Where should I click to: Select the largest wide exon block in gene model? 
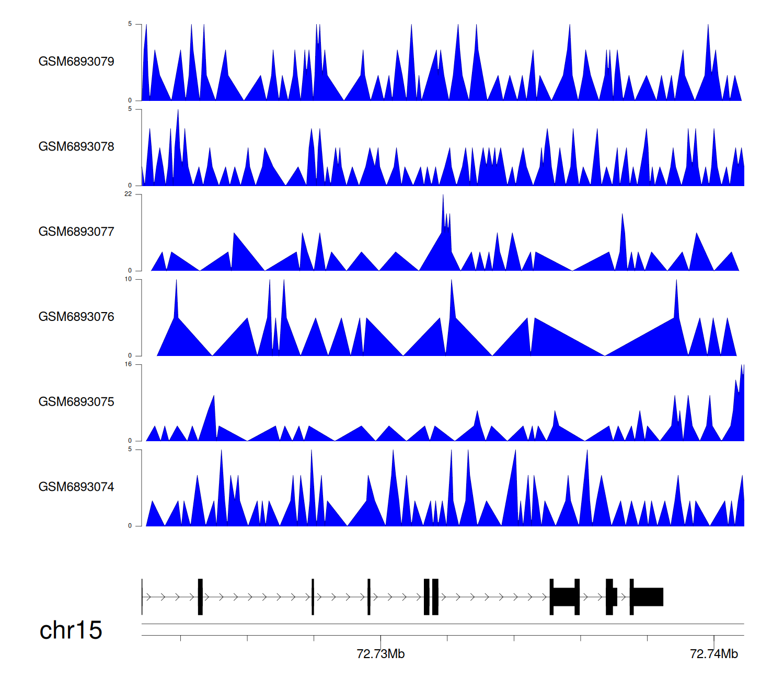564,596
